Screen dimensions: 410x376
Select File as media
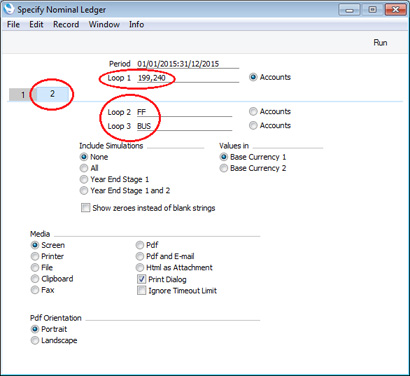click(x=35, y=267)
